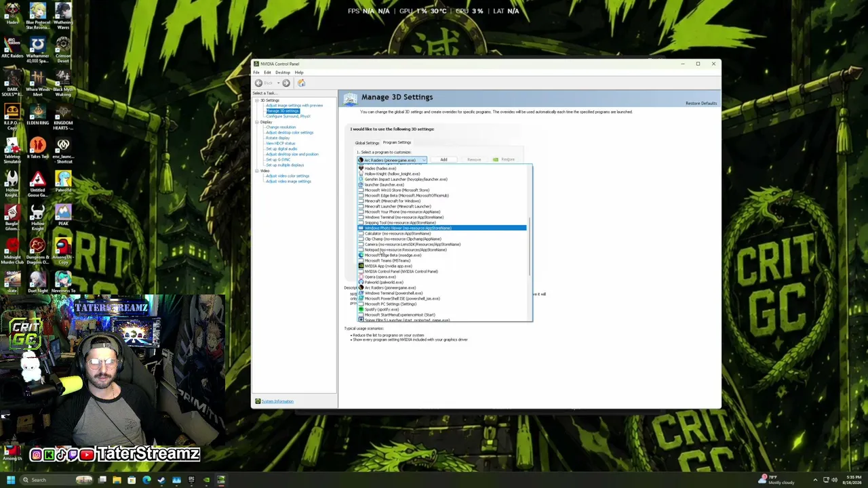Viewport: 868px width, 488px height.
Task: Open the System Information link
Action: [x=277, y=401]
